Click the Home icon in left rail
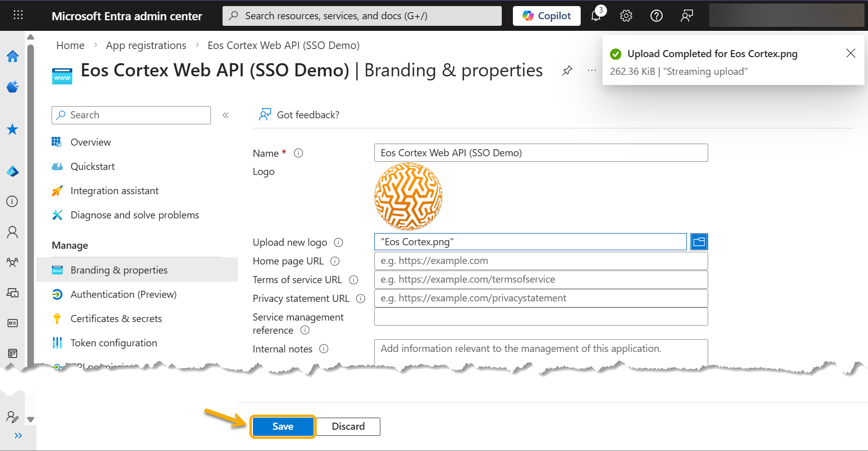The image size is (868, 451). [13, 56]
